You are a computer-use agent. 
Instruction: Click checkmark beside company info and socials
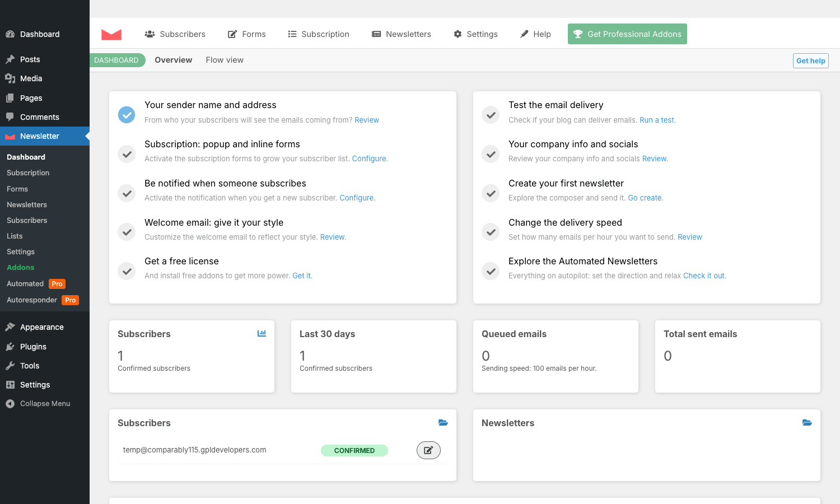coord(491,154)
